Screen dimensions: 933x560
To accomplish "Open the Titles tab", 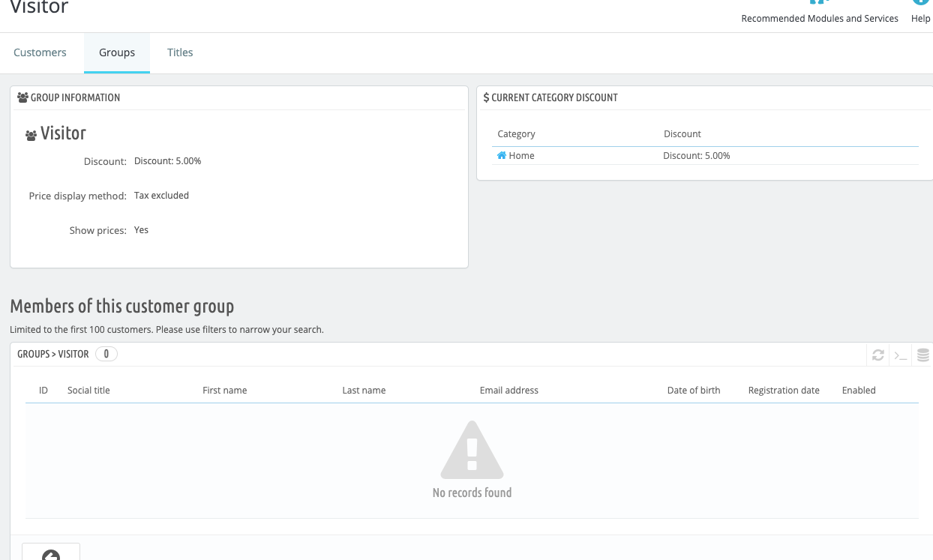I will pos(180,52).
